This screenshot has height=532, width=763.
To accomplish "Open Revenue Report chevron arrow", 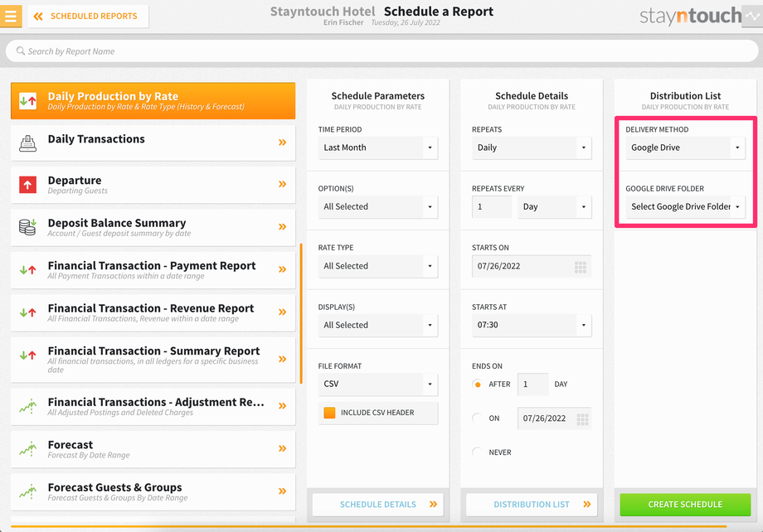I will [x=282, y=312].
